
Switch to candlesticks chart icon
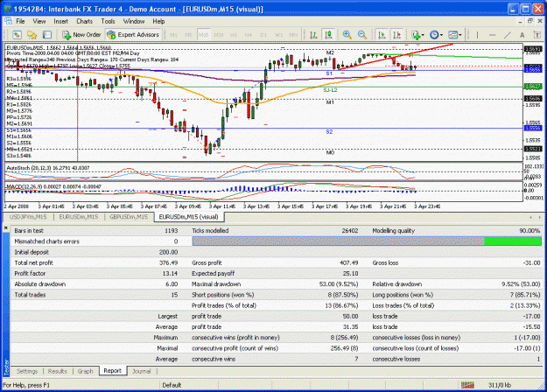[328, 34]
